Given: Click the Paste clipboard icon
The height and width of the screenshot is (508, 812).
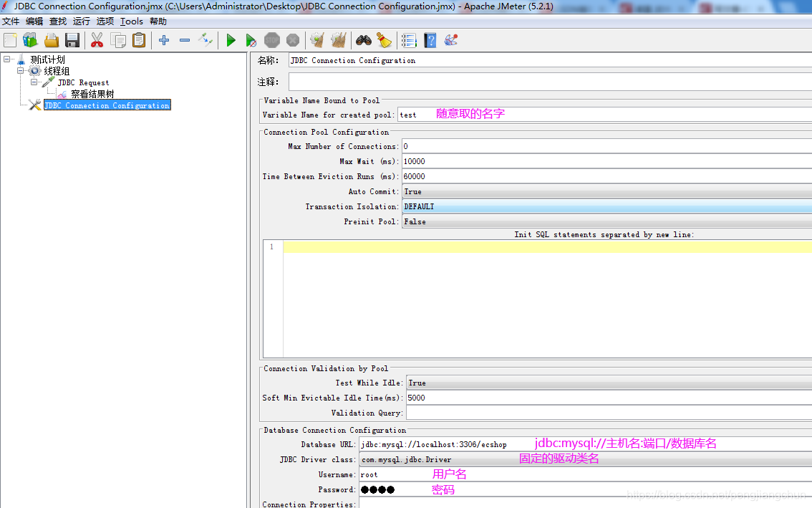Looking at the screenshot, I should [139, 40].
